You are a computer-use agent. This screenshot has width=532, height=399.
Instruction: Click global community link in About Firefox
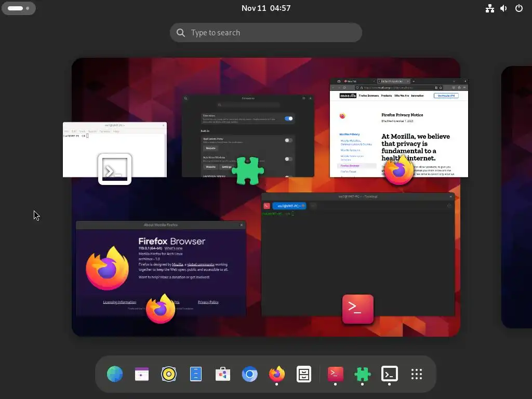[201, 264]
